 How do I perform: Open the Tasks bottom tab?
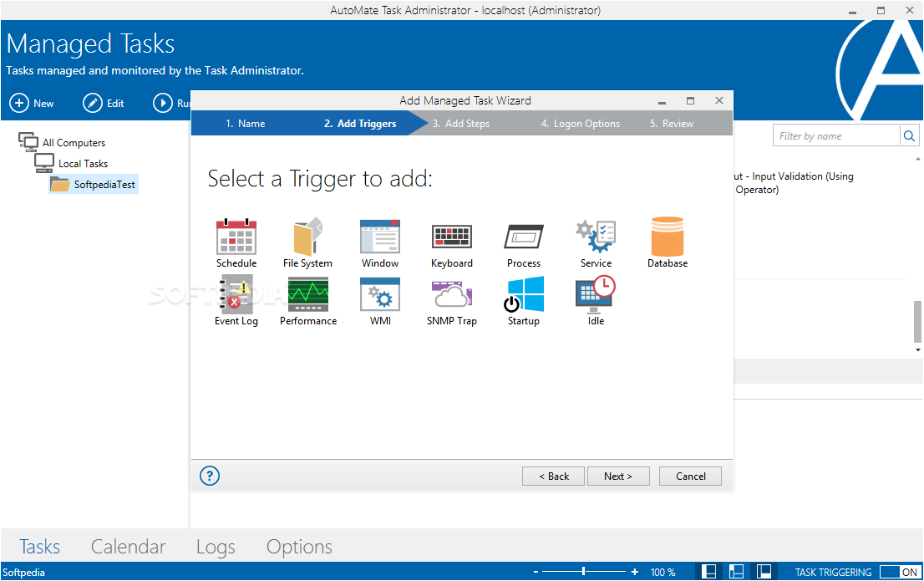coord(39,547)
